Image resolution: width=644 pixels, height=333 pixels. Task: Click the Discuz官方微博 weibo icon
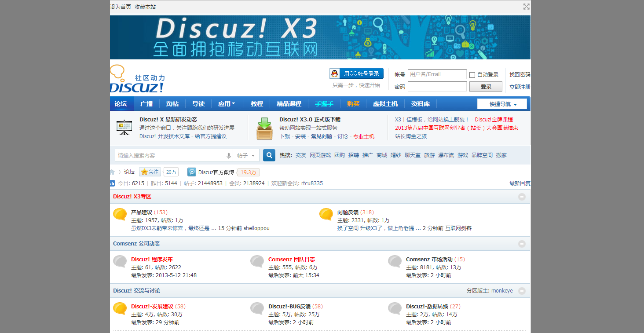point(191,172)
